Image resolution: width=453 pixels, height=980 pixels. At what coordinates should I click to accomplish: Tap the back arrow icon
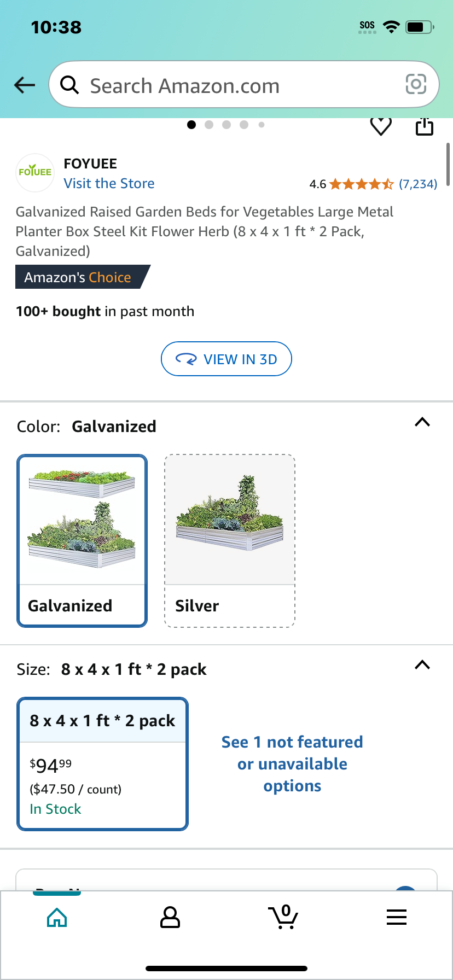click(x=25, y=85)
